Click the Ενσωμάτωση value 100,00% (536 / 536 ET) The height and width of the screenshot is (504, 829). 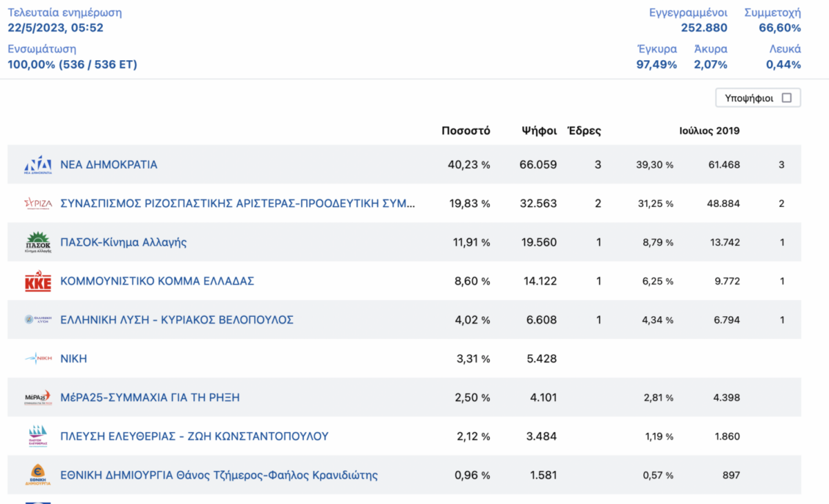pos(73,64)
